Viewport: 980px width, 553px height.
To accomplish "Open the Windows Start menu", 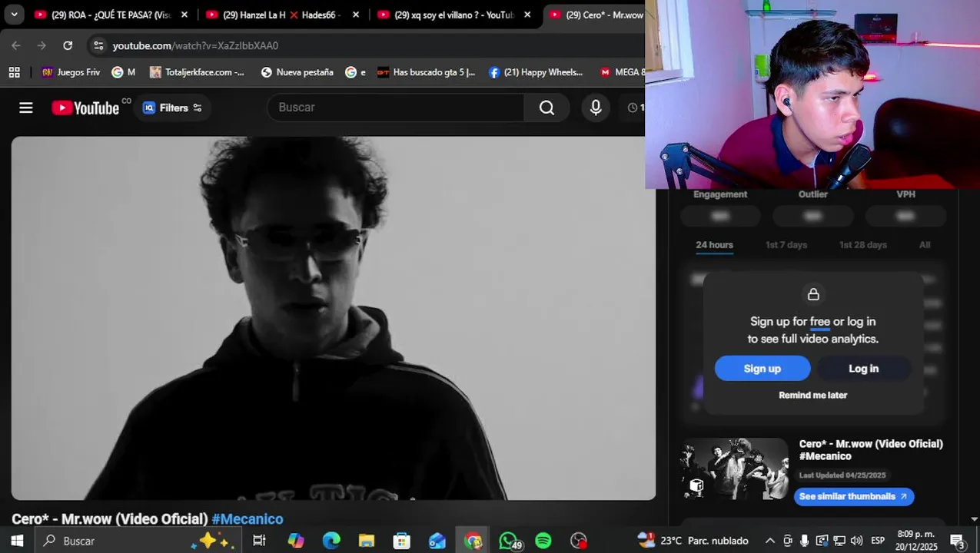I will (17, 541).
